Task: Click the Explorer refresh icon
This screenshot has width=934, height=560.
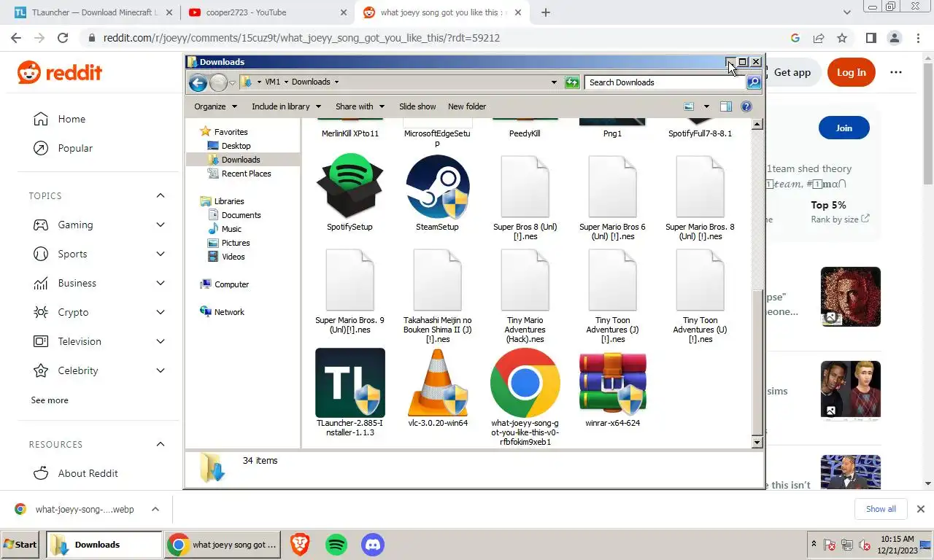Action: pos(572,82)
